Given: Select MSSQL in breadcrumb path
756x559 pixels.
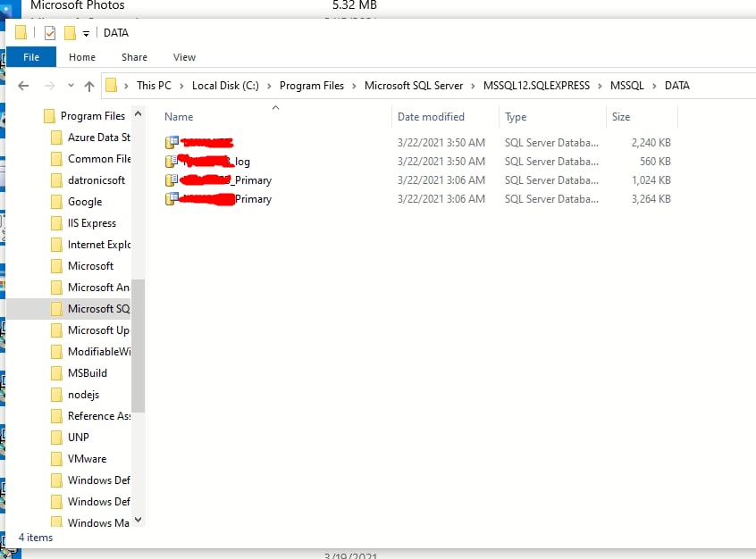Looking at the screenshot, I should click(x=626, y=86).
